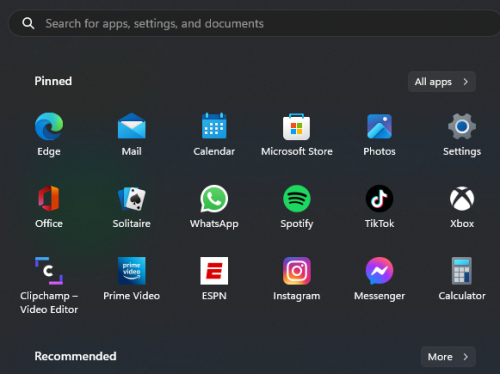500x374 pixels.
Task: Click the search apps and documents field
Action: [x=254, y=23]
